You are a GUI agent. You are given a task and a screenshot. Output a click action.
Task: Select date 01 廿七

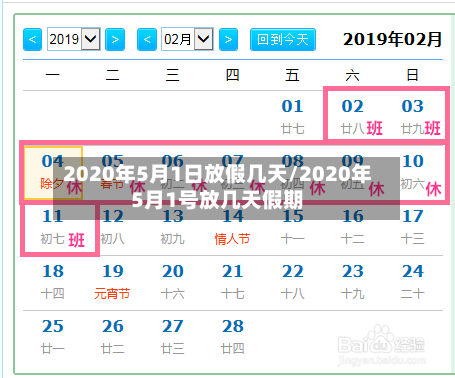tap(293, 116)
